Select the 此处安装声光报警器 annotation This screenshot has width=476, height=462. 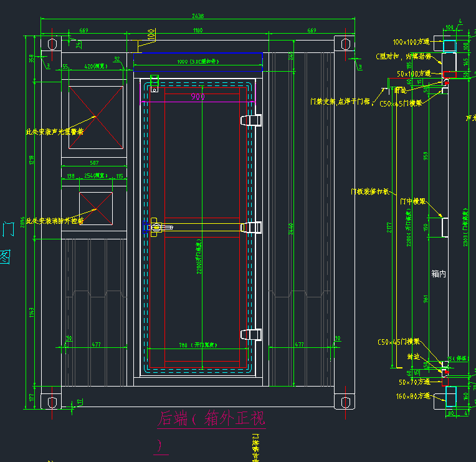point(55,132)
